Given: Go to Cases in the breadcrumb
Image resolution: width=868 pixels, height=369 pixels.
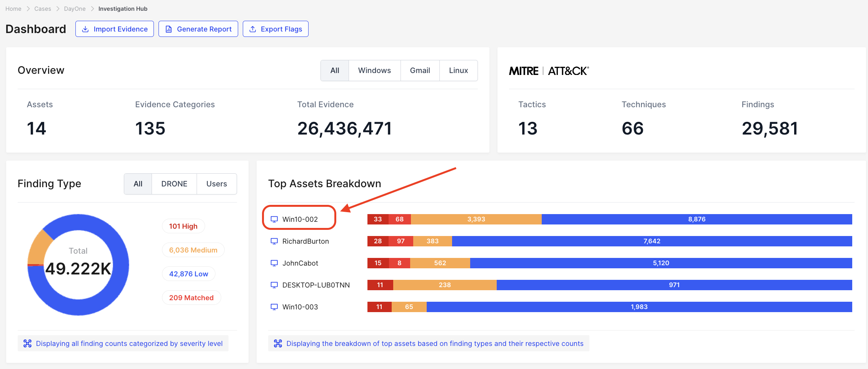Looking at the screenshot, I should pyautogui.click(x=43, y=9).
